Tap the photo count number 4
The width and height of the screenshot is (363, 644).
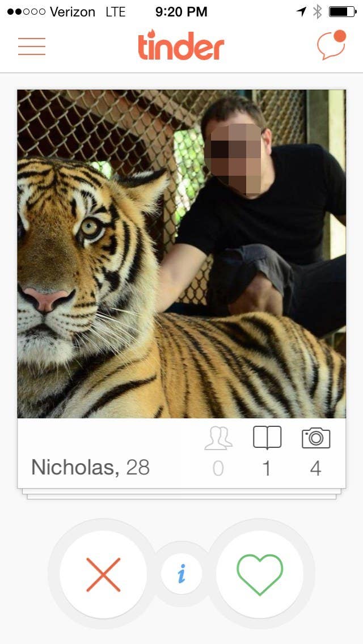coord(316,468)
